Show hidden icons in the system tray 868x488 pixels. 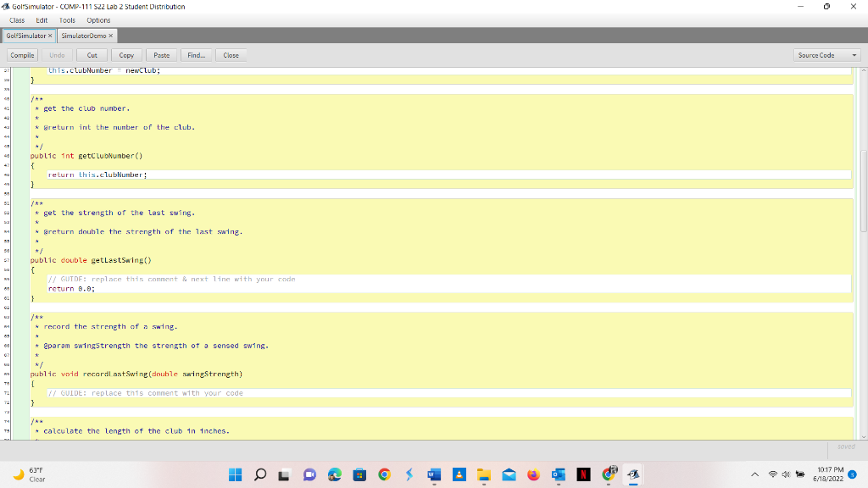click(x=754, y=474)
